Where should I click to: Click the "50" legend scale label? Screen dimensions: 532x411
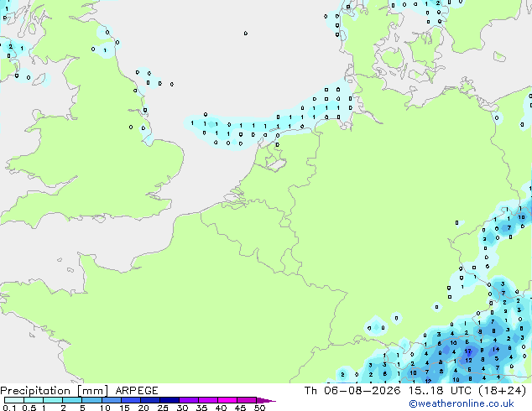pos(259,408)
